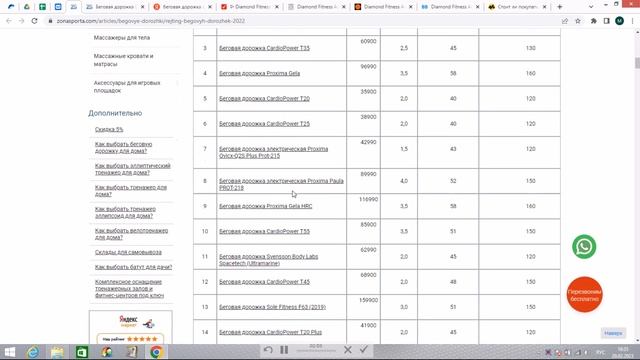Cancel the recording with X

pos(347,350)
